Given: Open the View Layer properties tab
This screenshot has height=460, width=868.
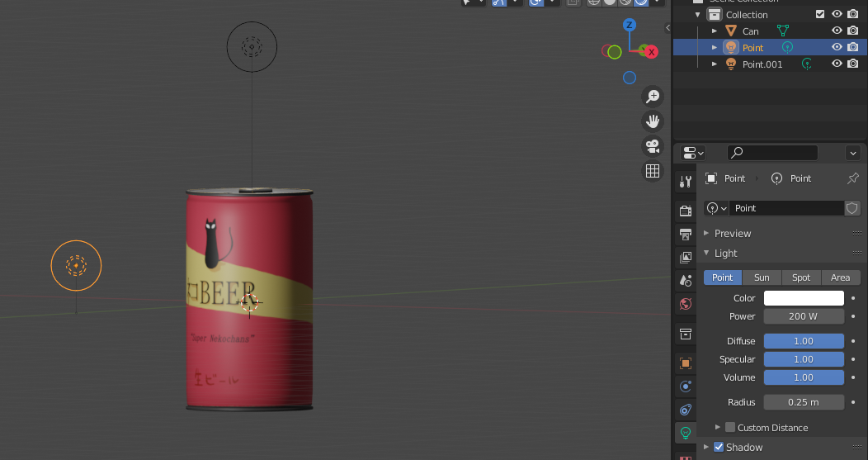Looking at the screenshot, I should pyautogui.click(x=686, y=257).
